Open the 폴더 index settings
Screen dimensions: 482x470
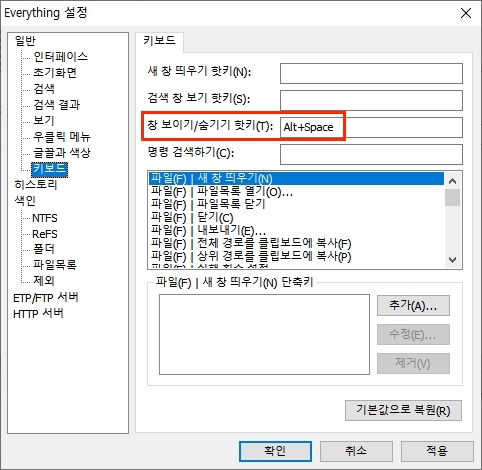pyautogui.click(x=43, y=249)
